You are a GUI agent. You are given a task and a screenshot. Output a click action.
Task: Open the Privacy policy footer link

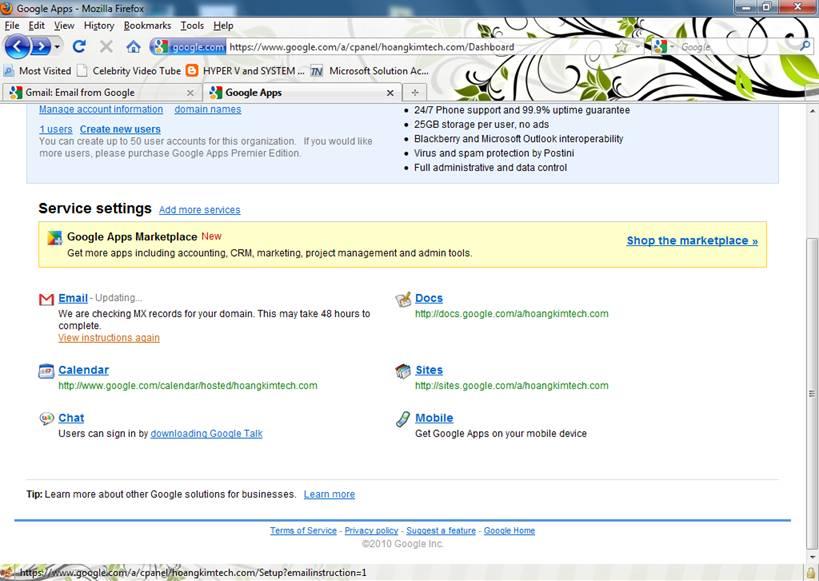tap(371, 530)
